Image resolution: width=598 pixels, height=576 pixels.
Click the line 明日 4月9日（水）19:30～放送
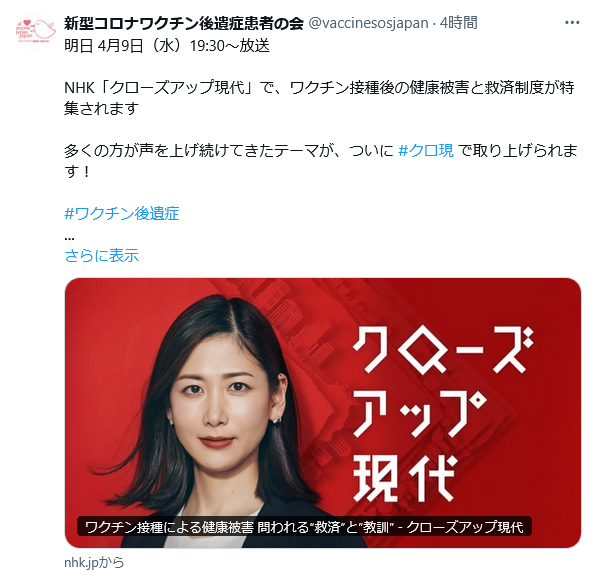click(x=167, y=46)
